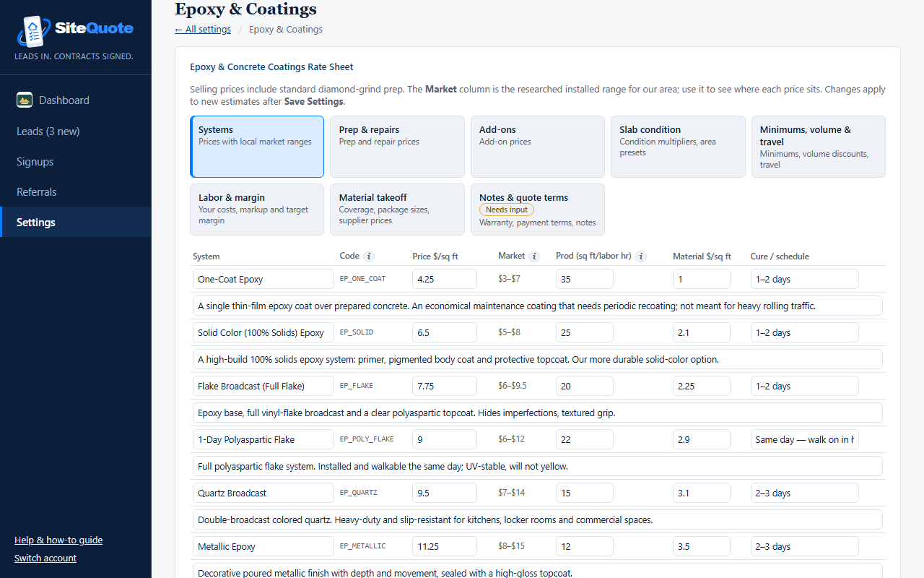The image size is (924, 578).
Task: Open Minimums, volume & travel tab
Action: 819,147
